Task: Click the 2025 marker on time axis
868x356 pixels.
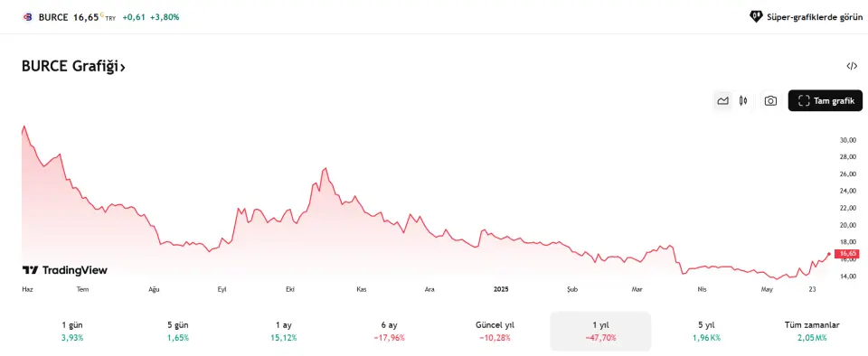Action: (500, 289)
